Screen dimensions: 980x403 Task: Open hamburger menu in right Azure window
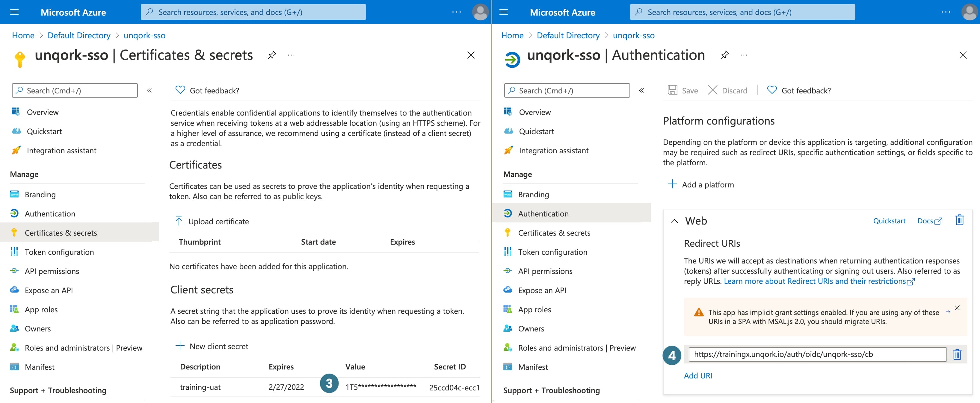[x=504, y=12]
